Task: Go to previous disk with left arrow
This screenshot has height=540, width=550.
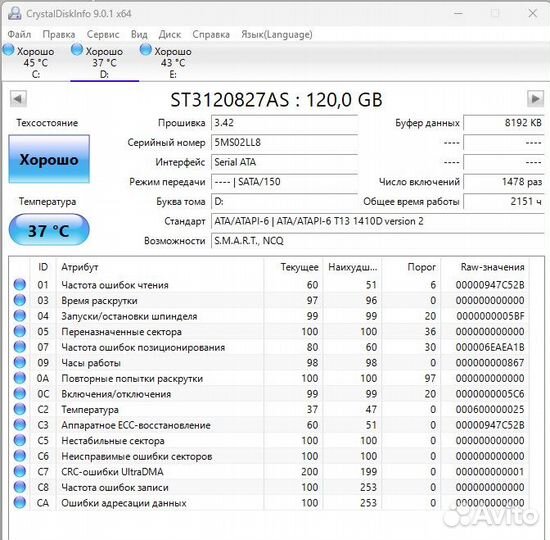Action: tap(18, 99)
